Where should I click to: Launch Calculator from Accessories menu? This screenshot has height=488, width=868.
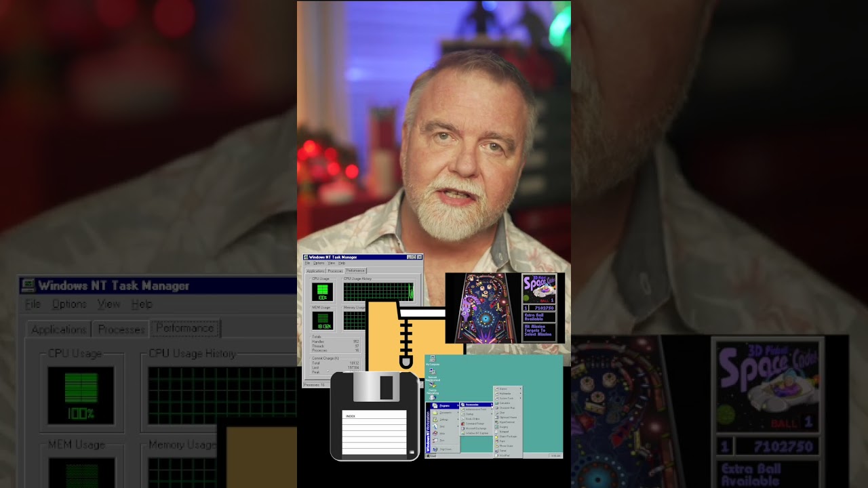pyautogui.click(x=508, y=403)
